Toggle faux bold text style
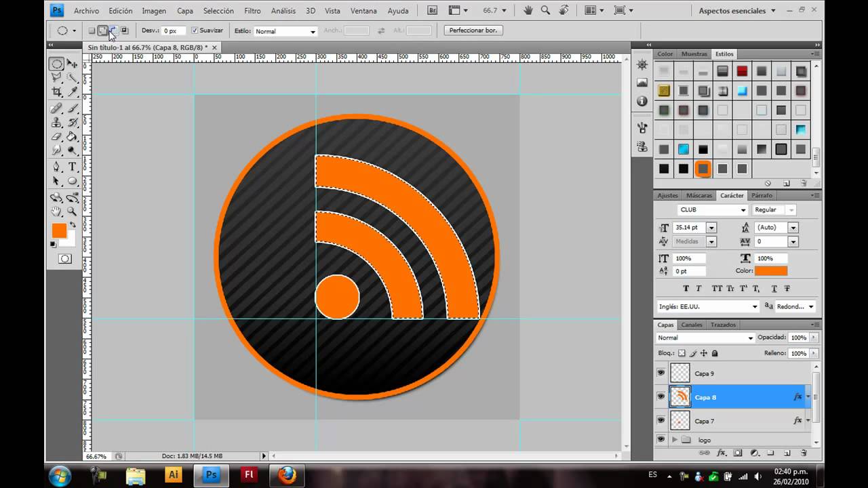This screenshot has height=488, width=868. pos(686,289)
